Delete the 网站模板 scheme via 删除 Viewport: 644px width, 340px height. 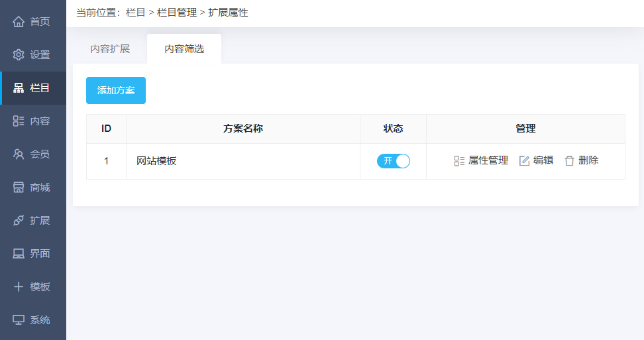coord(581,160)
